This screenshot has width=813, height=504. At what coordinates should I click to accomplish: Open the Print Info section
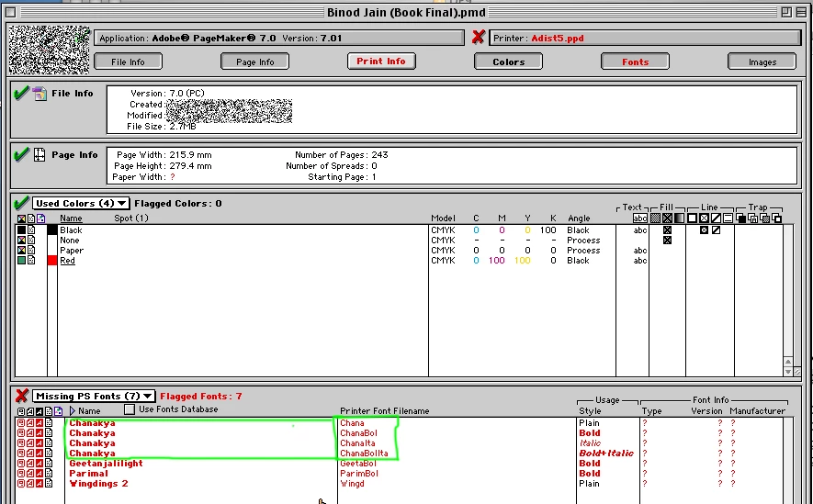pyautogui.click(x=381, y=62)
